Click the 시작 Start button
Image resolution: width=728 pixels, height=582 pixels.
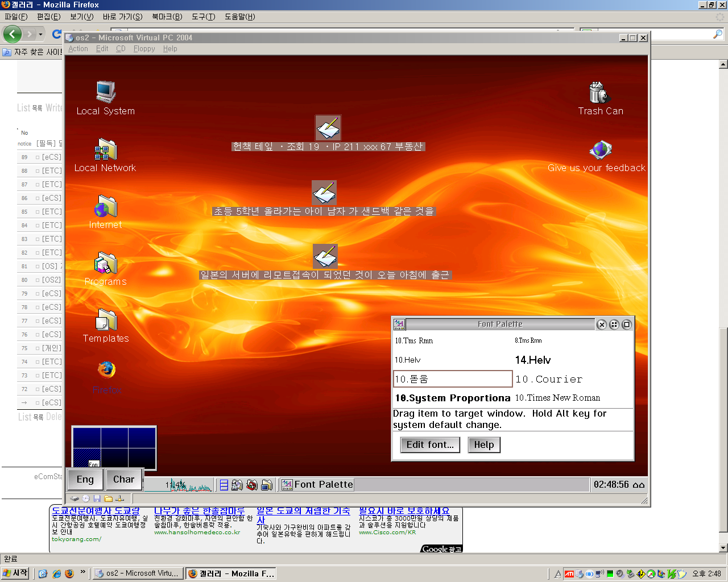coord(15,573)
